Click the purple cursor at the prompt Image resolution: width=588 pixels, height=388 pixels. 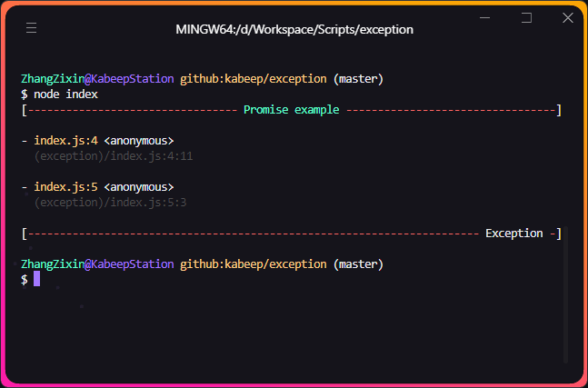click(36, 279)
